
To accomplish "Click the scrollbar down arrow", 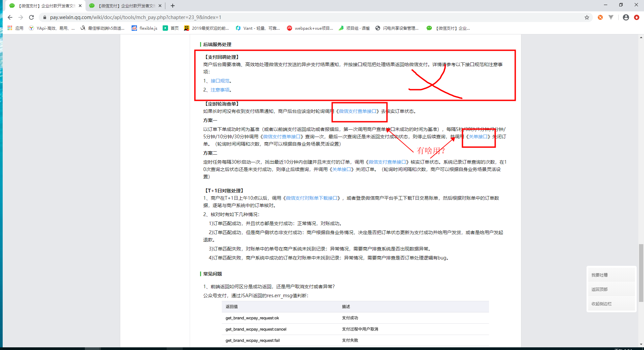I will [641, 344].
